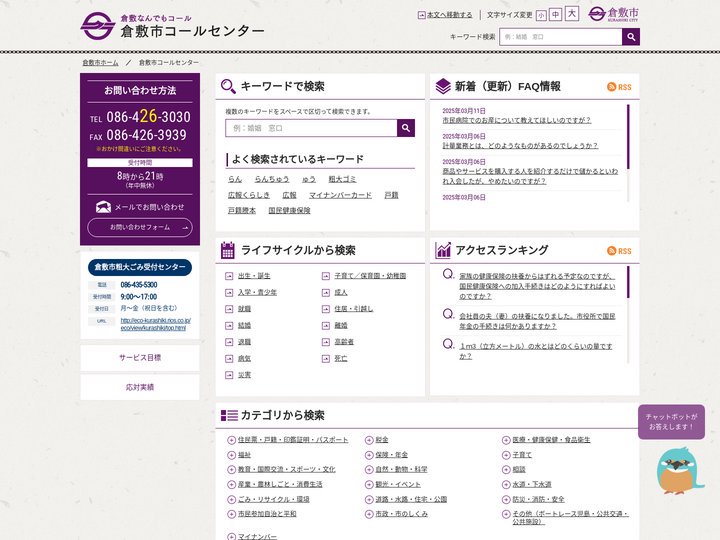Click the 新着 FAQ list scrollbar
The width and height of the screenshot is (720, 540).
(x=628, y=137)
